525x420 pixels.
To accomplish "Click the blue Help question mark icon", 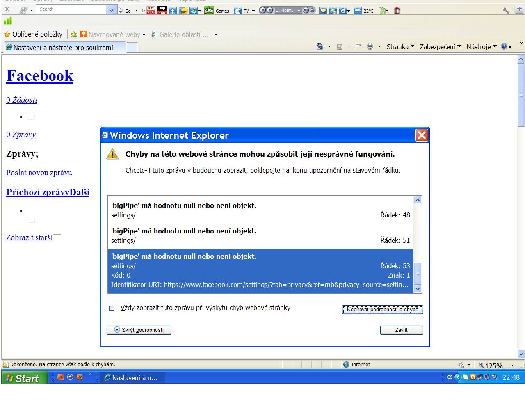I will (x=504, y=46).
